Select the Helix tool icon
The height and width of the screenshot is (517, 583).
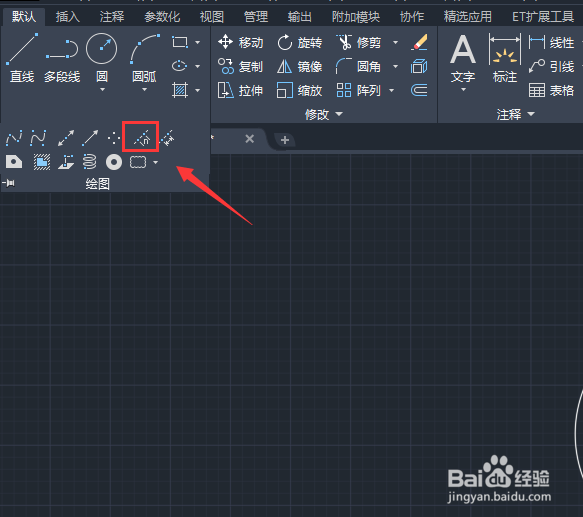tap(90, 162)
